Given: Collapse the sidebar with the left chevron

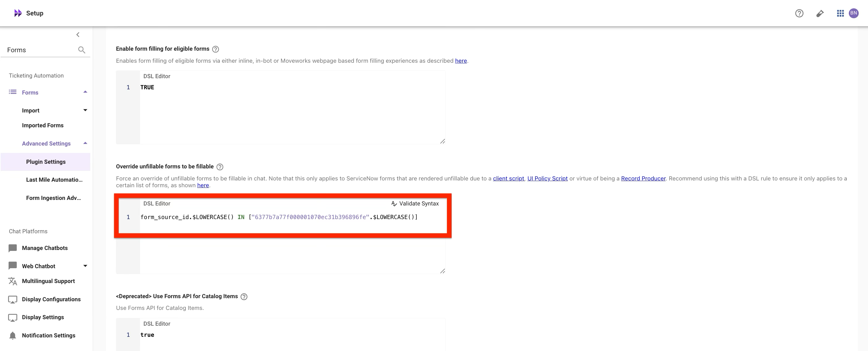Looking at the screenshot, I should click(78, 35).
